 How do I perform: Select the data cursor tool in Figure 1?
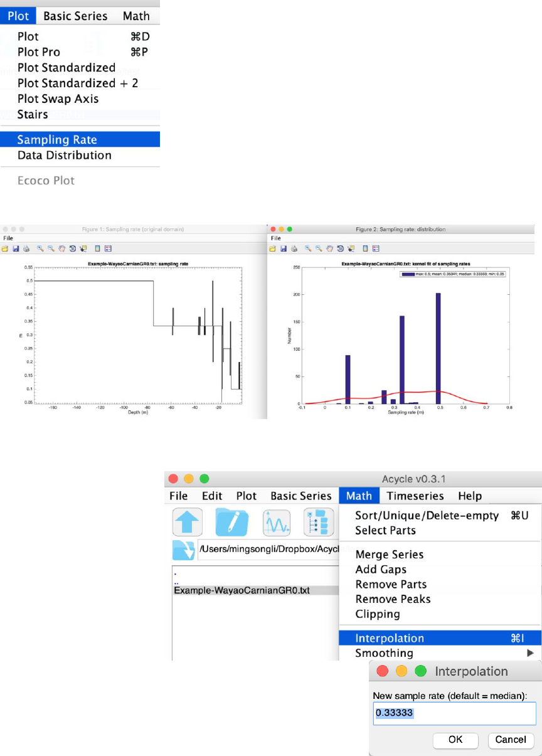click(83, 248)
